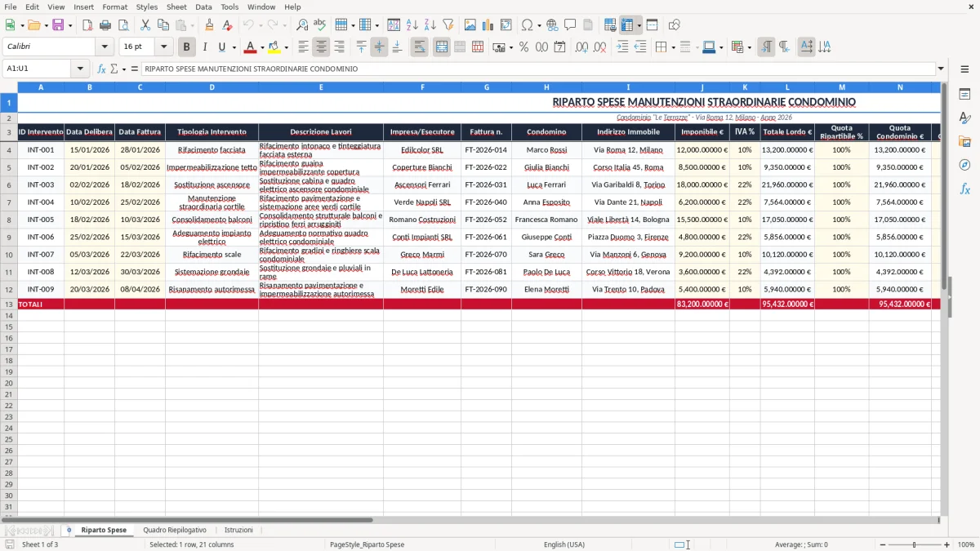Toggle Center Vertically alignment
Screen dimensions: 980x551
[x=379, y=47]
